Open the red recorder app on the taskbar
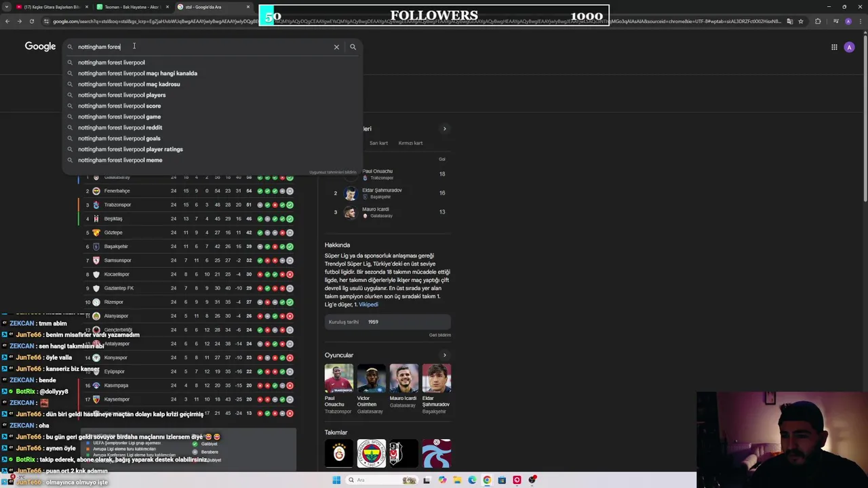The image size is (868, 488). pyautogui.click(x=517, y=480)
